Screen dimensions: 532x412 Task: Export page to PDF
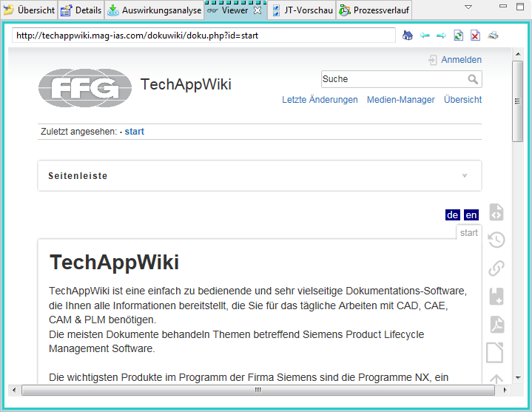coord(496,324)
